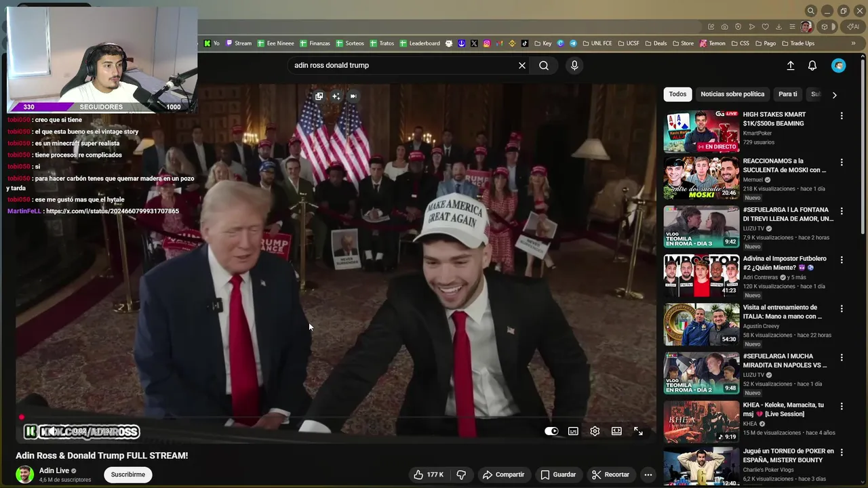The width and height of the screenshot is (868, 488).
Task: Expand the 'Trade Ups' bookmark folder
Action: coord(798,43)
